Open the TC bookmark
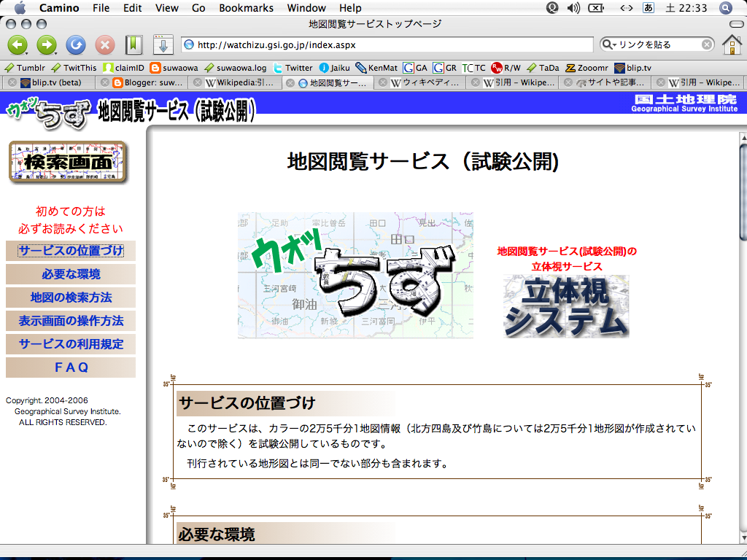 click(x=474, y=68)
